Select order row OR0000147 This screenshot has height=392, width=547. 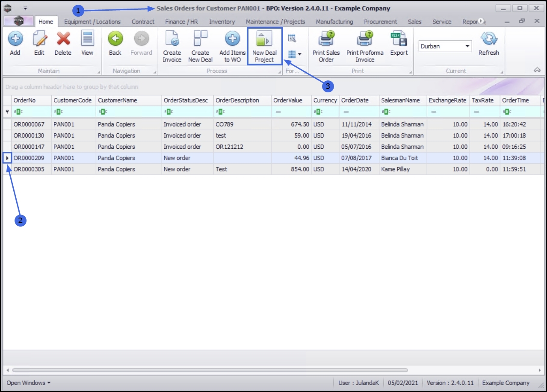click(x=274, y=147)
